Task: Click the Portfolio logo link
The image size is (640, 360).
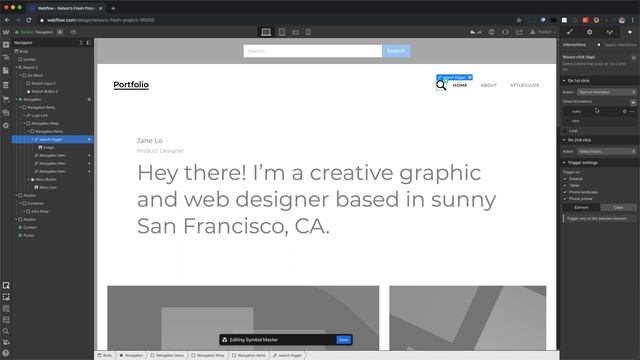Action: pos(131,84)
